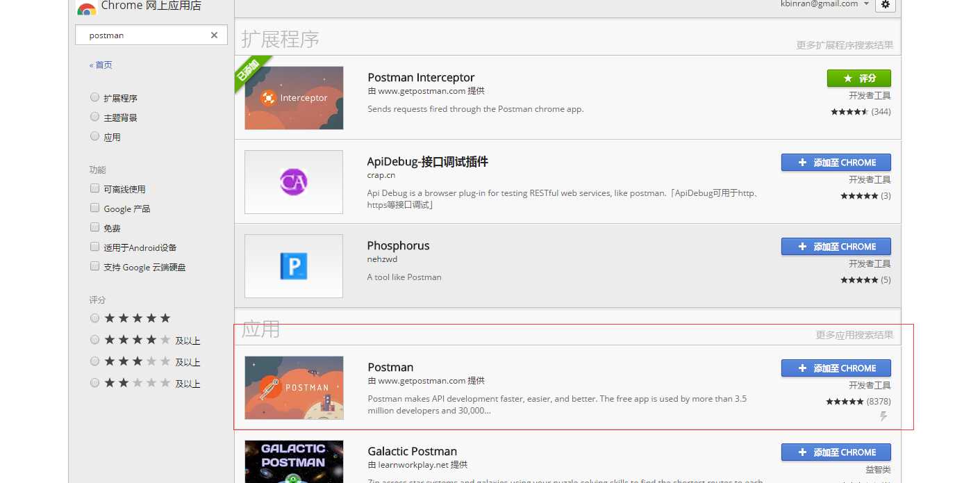Viewport: 980px width, 483px height.
Task: Clear the postman search with X icon
Action: point(214,35)
